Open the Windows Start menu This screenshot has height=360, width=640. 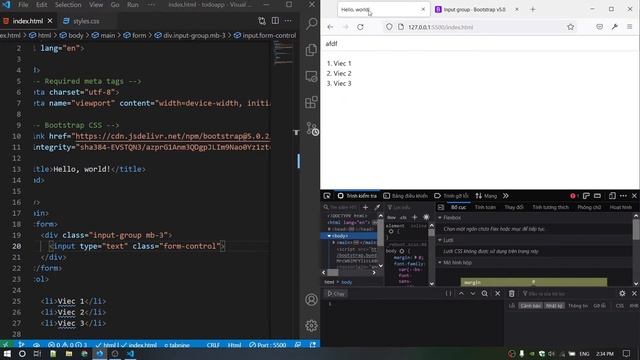[7, 353]
